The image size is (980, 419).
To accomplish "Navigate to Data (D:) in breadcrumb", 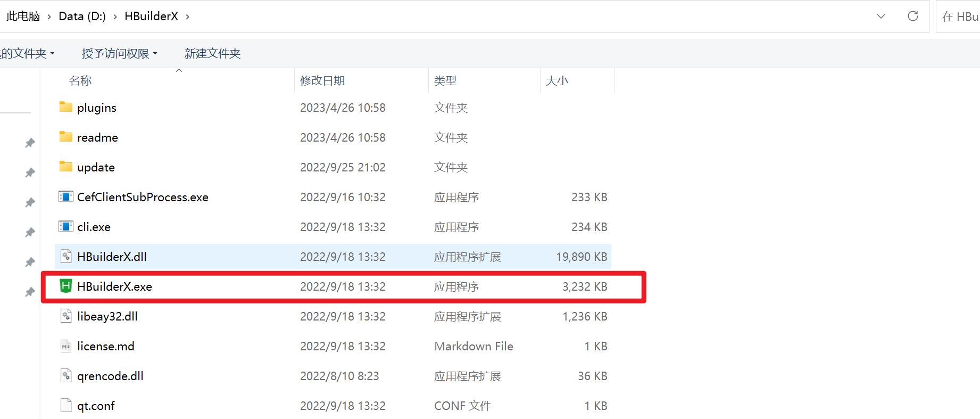I will [82, 17].
